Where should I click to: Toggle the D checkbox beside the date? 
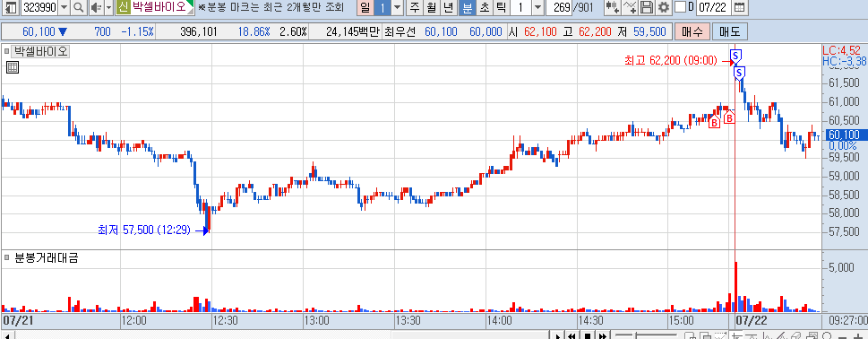click(681, 7)
